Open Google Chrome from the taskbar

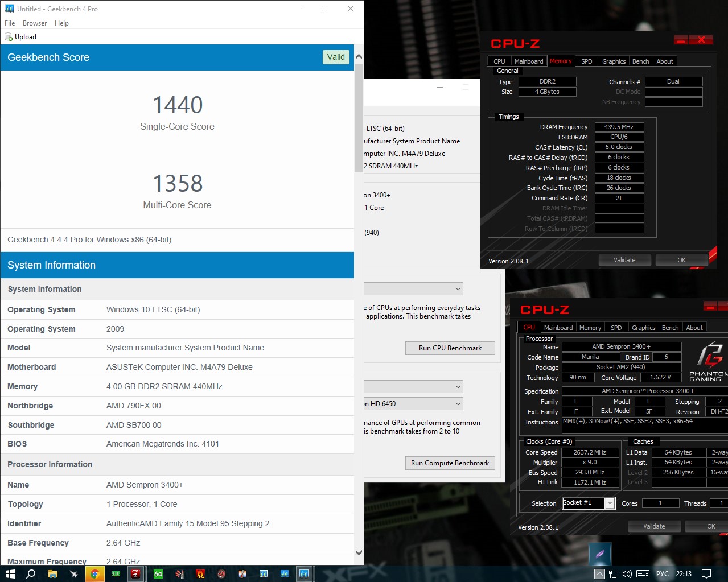click(x=94, y=573)
